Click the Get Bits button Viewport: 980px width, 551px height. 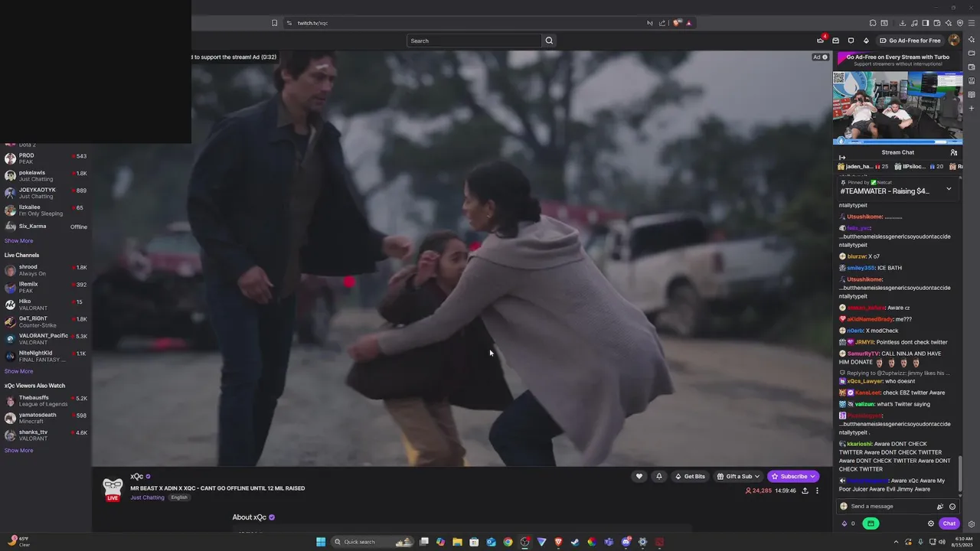(x=690, y=476)
